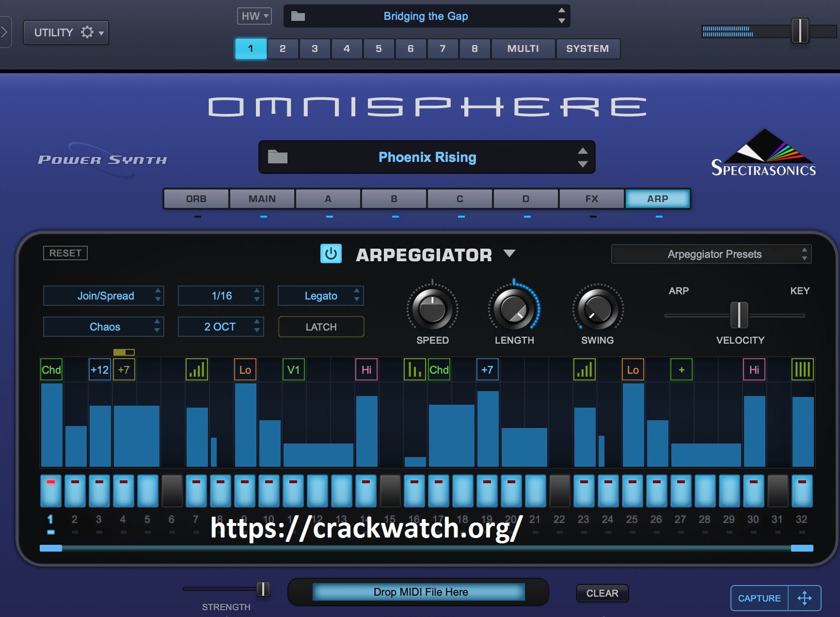Screen dimensions: 840x617
Task: Toggle the Arpeggiator power button
Action: (x=331, y=253)
